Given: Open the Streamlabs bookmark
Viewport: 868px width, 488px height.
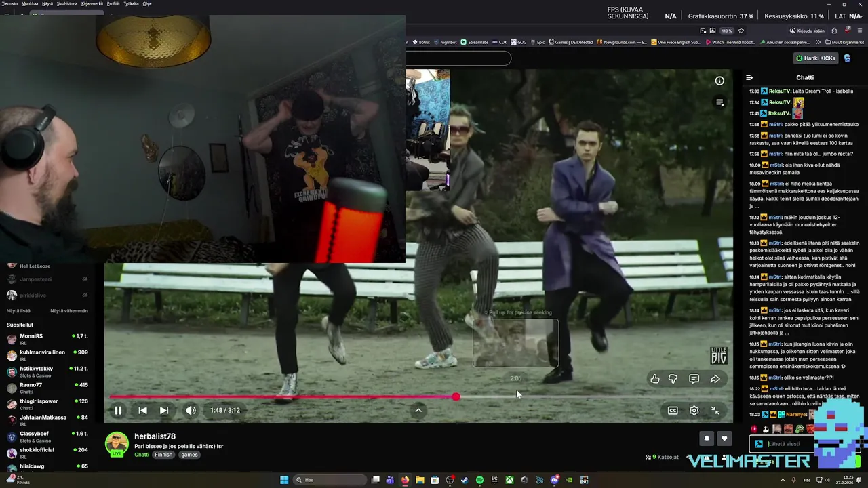Looking at the screenshot, I should (475, 42).
